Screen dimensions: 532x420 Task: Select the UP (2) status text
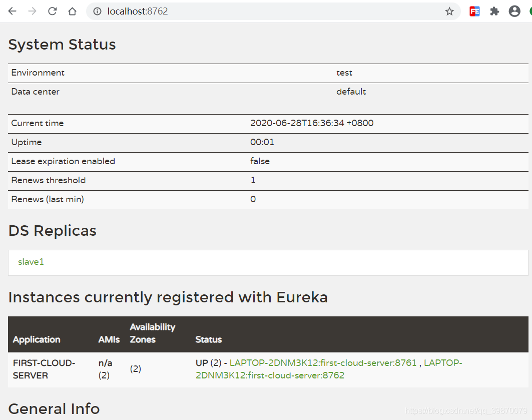pos(208,362)
